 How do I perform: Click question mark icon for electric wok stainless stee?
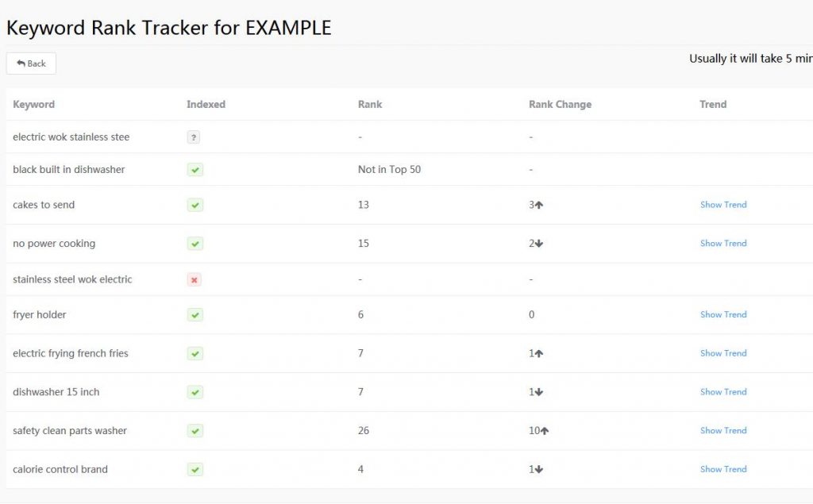(x=194, y=137)
